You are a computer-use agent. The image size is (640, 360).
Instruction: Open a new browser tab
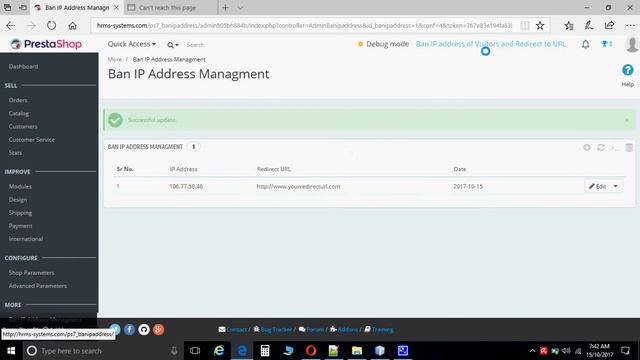coord(225,8)
